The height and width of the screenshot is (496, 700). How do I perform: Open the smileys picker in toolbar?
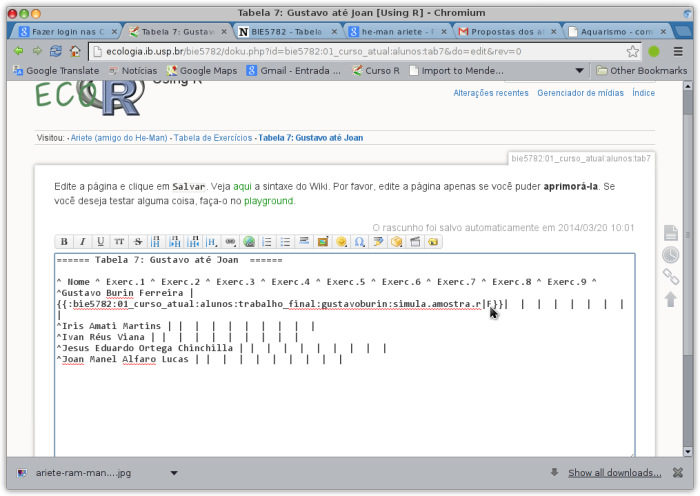(x=341, y=241)
